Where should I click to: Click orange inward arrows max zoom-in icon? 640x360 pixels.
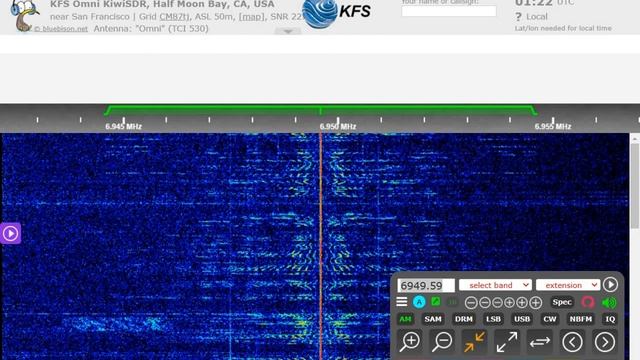474,341
